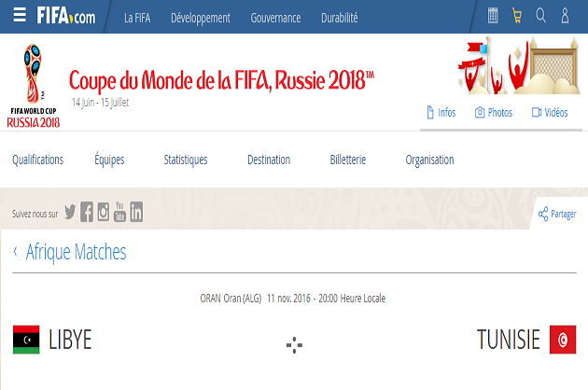Open the Statistiques section

click(x=186, y=160)
